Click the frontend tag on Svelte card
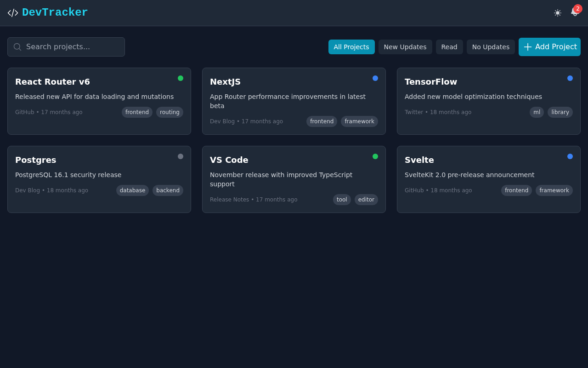 [516, 190]
